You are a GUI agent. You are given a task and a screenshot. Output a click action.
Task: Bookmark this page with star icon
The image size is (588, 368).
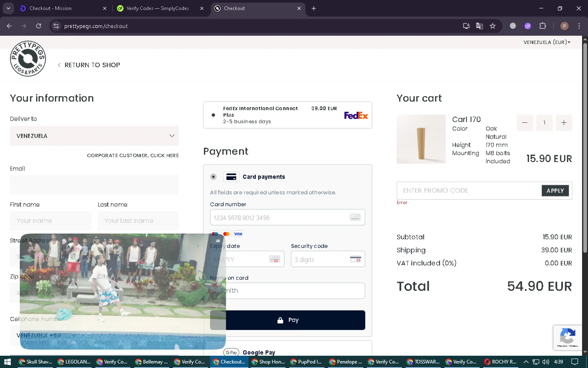coord(493,26)
